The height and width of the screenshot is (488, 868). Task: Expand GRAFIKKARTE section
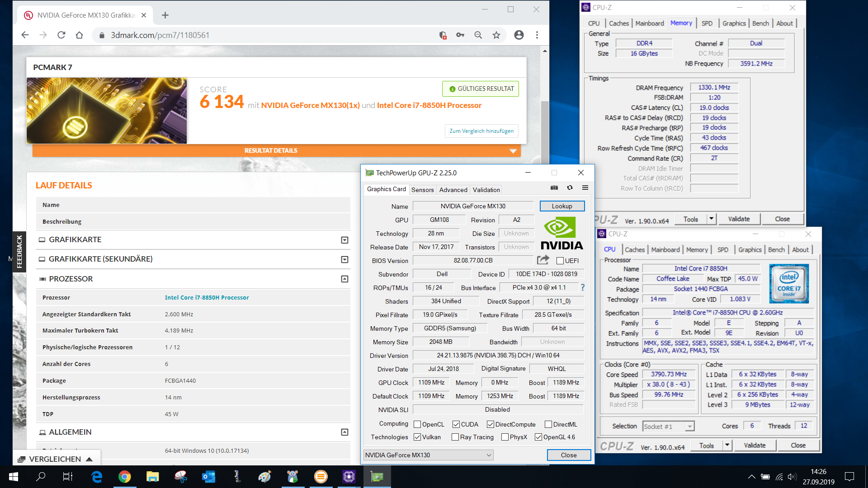(344, 240)
